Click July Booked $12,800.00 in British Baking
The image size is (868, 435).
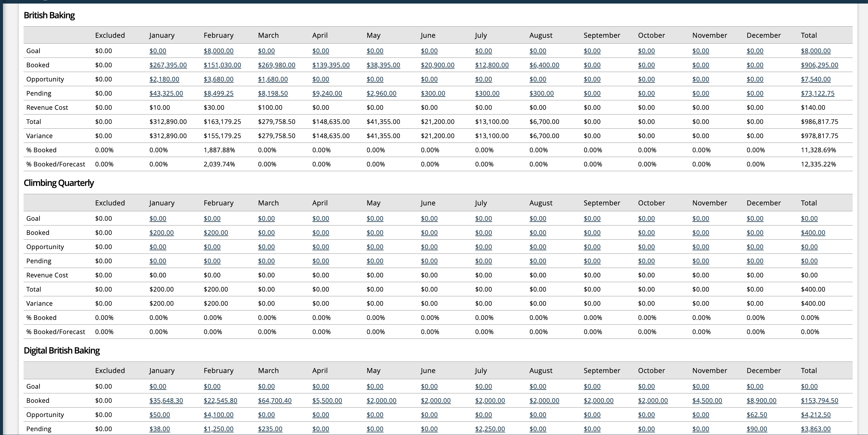(x=492, y=65)
